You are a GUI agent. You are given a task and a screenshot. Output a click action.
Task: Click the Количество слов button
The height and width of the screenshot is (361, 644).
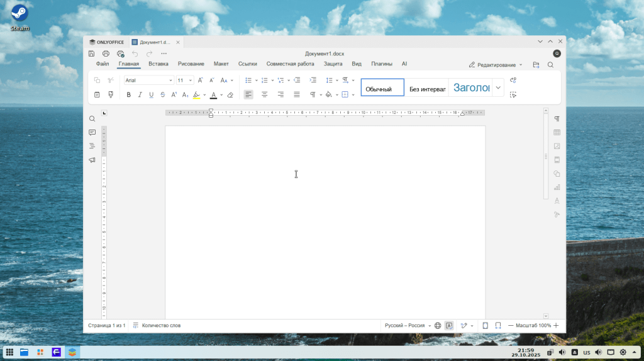coord(157,325)
